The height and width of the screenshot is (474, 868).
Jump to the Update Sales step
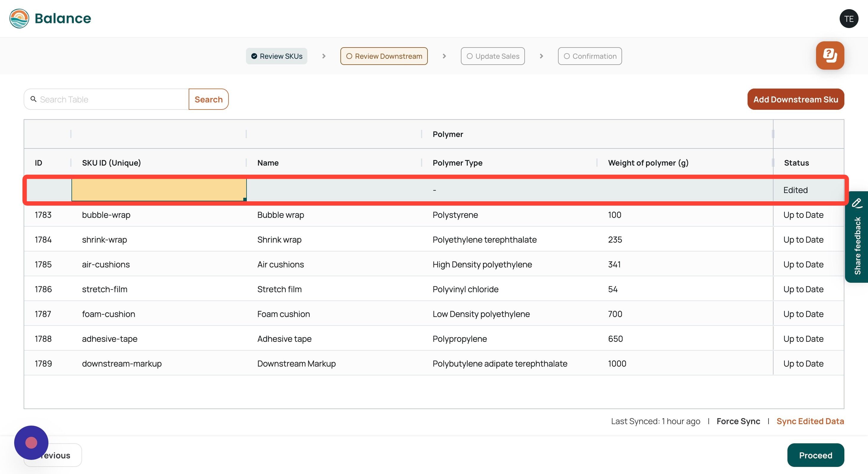pos(493,56)
